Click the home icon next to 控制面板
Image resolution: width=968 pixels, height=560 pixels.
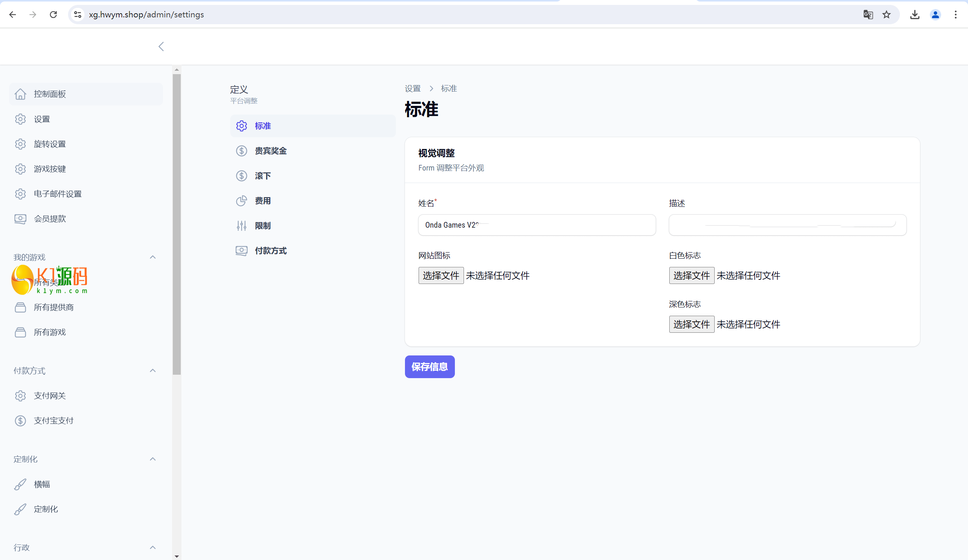tap(20, 94)
